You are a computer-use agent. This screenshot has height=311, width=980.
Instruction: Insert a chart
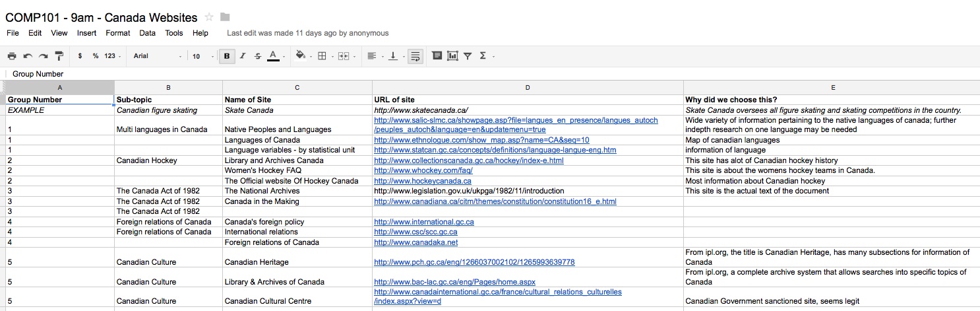452,56
